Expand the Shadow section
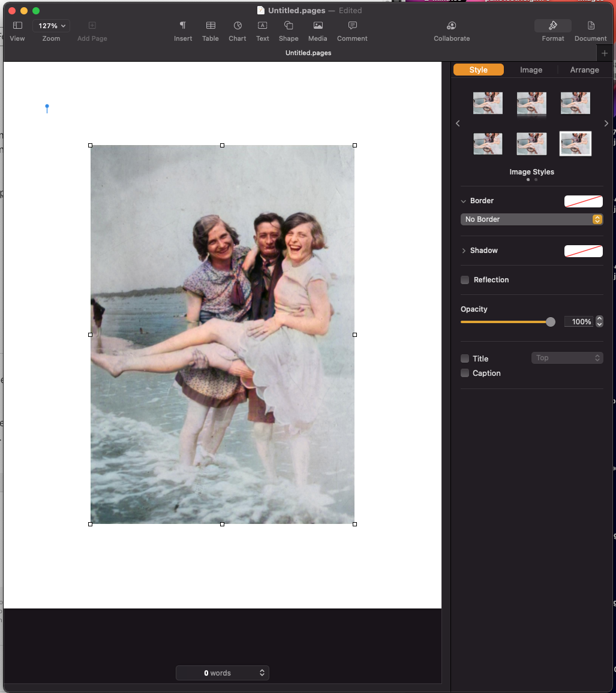This screenshot has width=616, height=693. (x=464, y=251)
